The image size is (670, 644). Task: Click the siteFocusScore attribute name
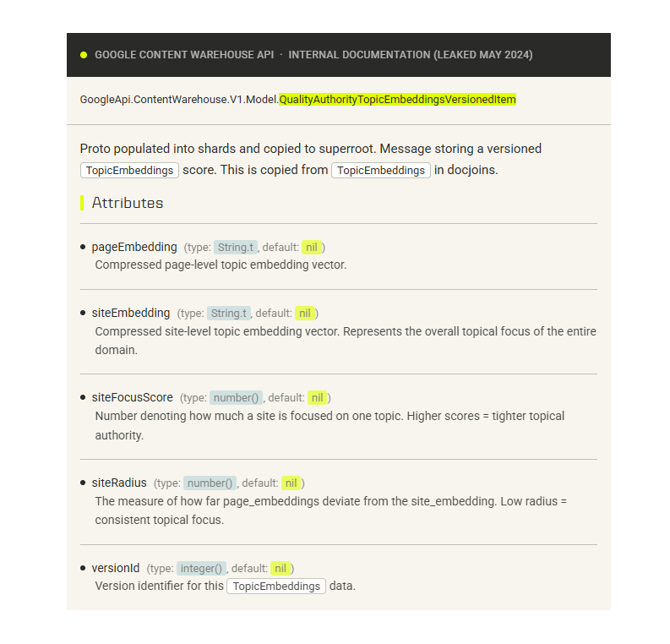tap(133, 397)
